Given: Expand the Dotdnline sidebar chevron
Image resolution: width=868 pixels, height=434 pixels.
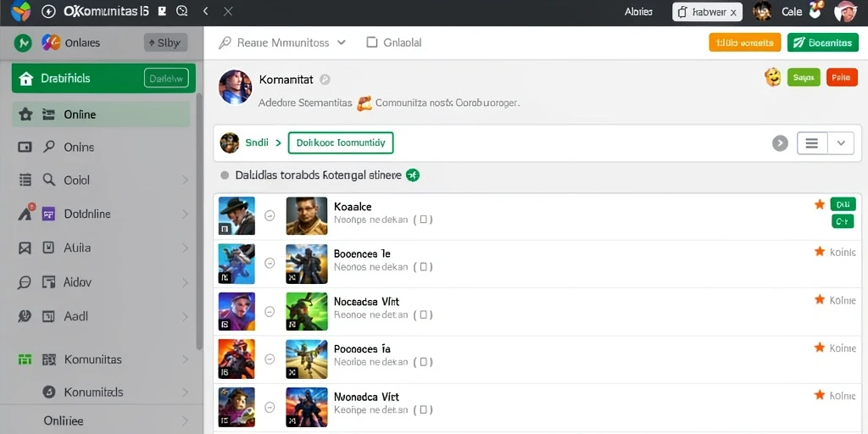Looking at the screenshot, I should click(185, 214).
